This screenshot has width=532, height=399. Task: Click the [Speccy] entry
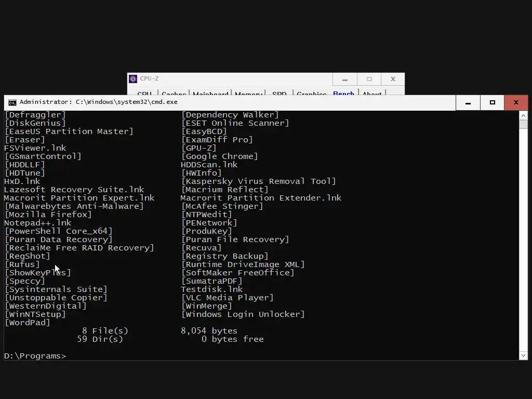click(24, 281)
